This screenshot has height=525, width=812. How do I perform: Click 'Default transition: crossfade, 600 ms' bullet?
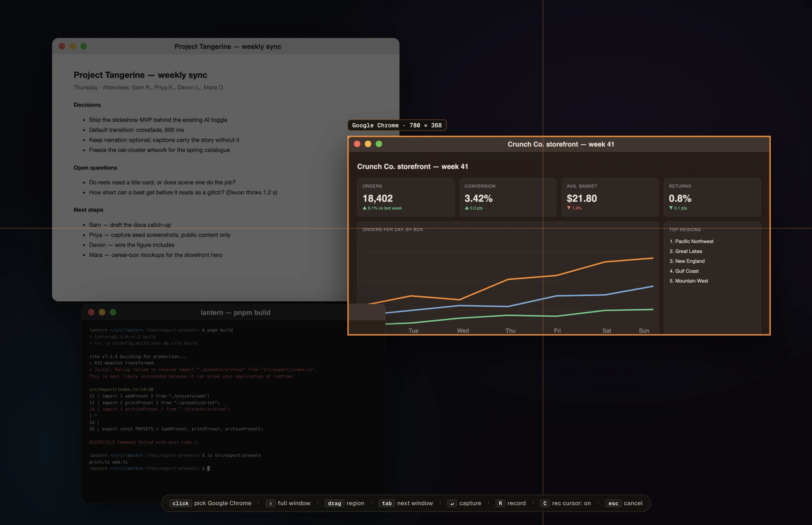point(136,130)
